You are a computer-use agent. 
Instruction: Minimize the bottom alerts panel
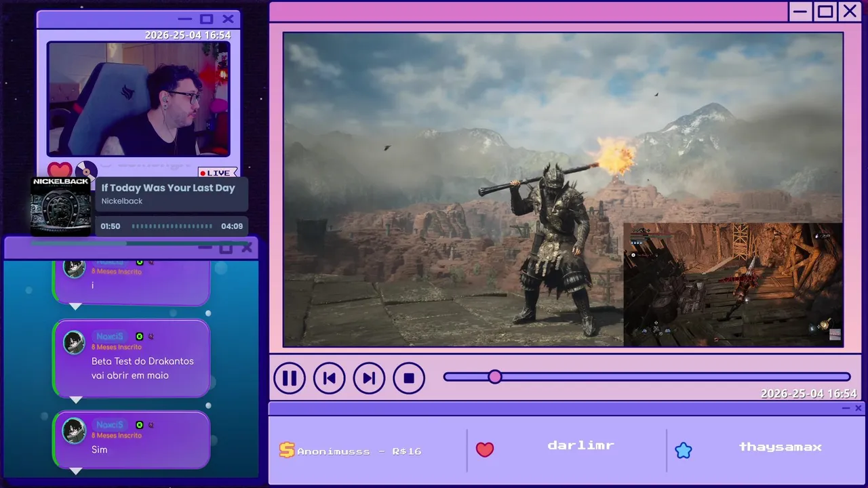pos(846,408)
